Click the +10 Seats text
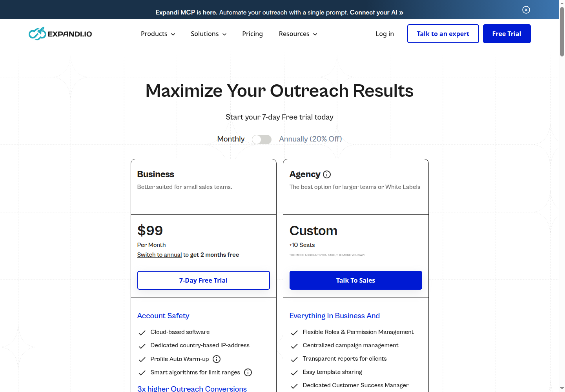Viewport: 565px width, 392px height. (x=302, y=245)
